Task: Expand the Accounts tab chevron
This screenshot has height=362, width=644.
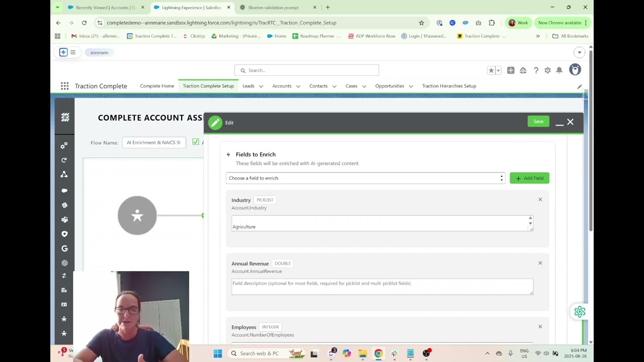Action: coord(298,86)
